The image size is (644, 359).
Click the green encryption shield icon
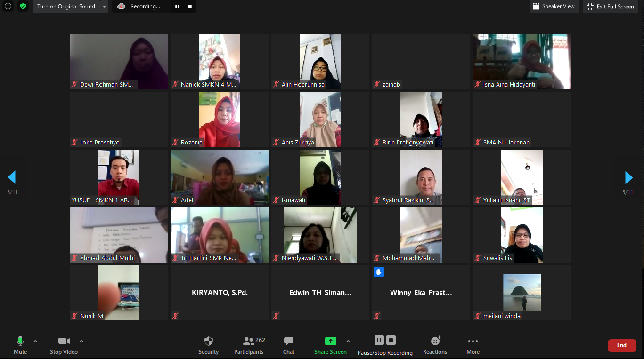pyautogui.click(x=23, y=7)
